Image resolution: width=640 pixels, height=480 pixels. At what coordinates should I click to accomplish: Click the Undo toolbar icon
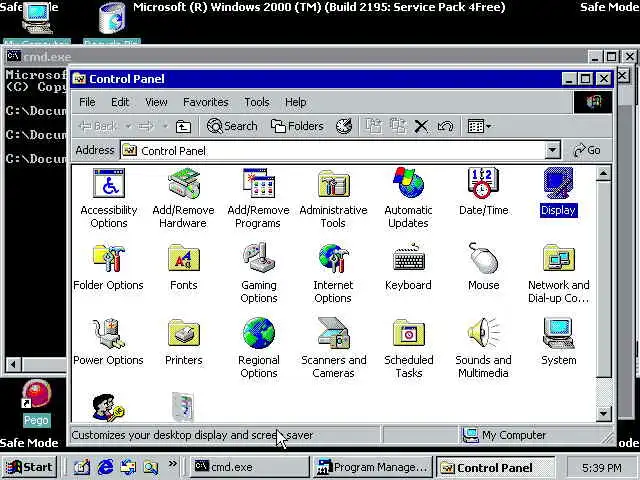[x=445, y=127]
